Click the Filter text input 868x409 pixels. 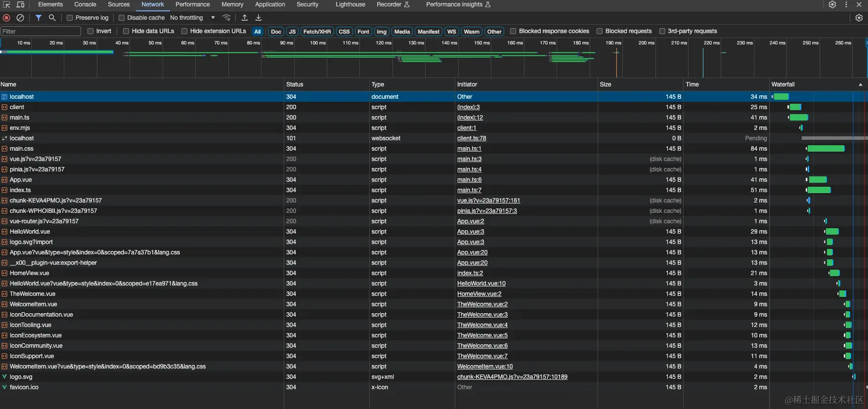(41, 32)
